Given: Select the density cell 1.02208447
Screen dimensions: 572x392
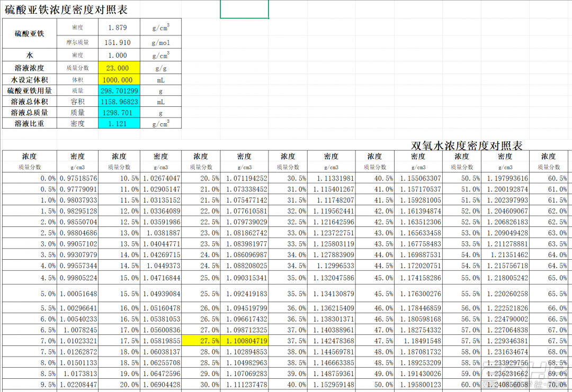Looking at the screenshot, I should click(x=77, y=385).
